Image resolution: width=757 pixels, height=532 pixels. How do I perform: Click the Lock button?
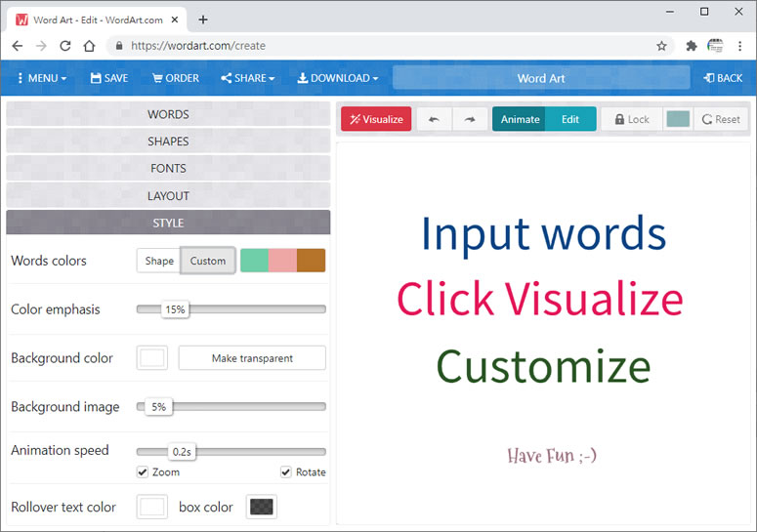pos(632,119)
